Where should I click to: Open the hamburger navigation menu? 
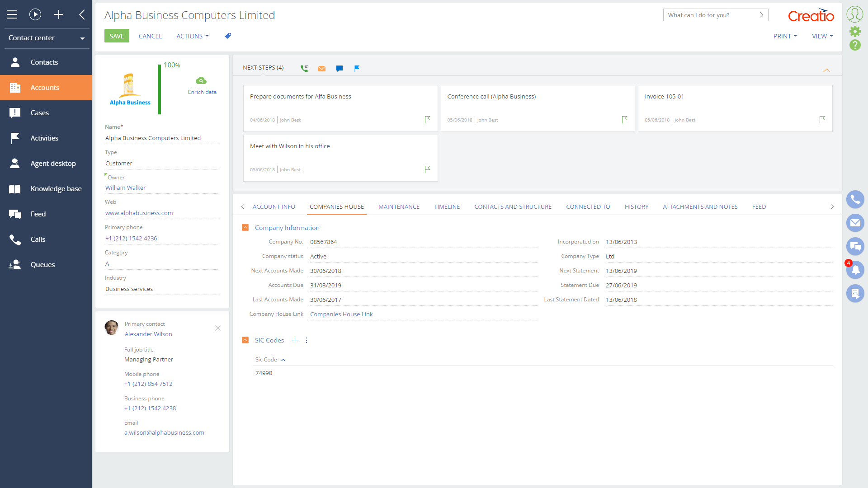point(12,14)
